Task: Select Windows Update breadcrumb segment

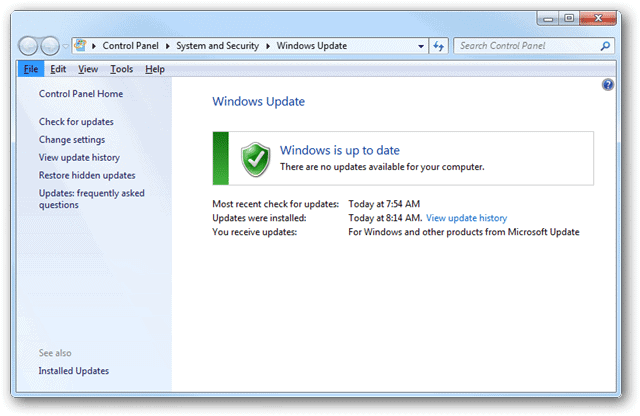Action: [311, 46]
